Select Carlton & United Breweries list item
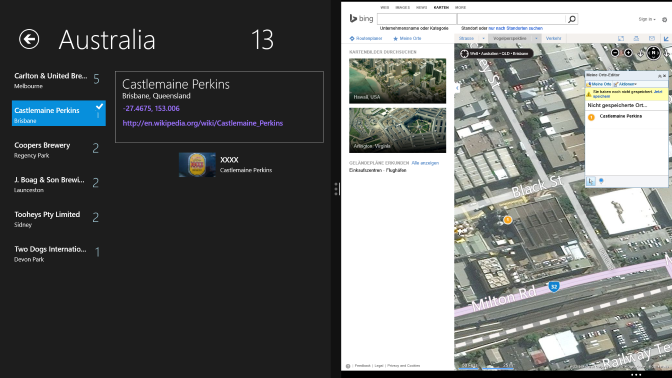This screenshot has height=378, width=672. coord(58,80)
